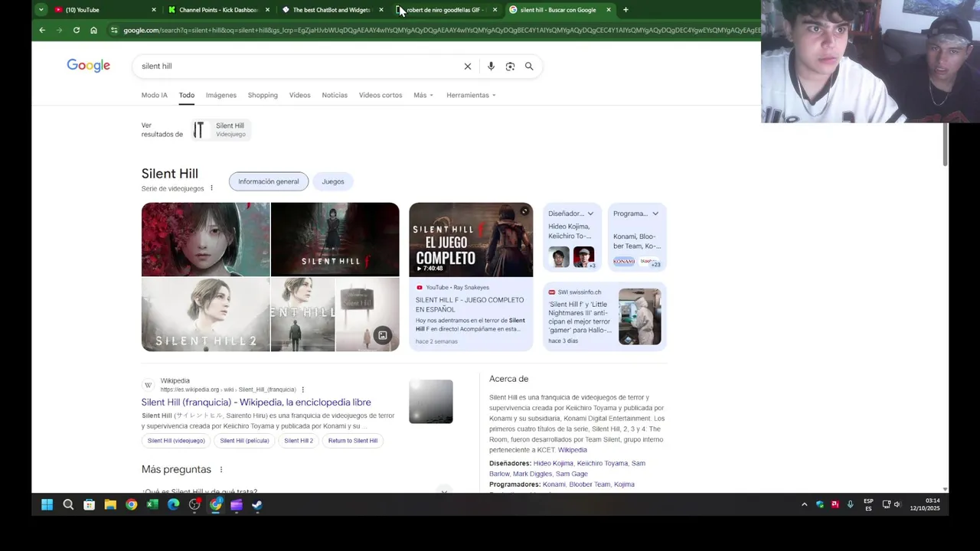The height and width of the screenshot is (551, 980).
Task: Open Excel from taskbar
Action: coord(152,504)
